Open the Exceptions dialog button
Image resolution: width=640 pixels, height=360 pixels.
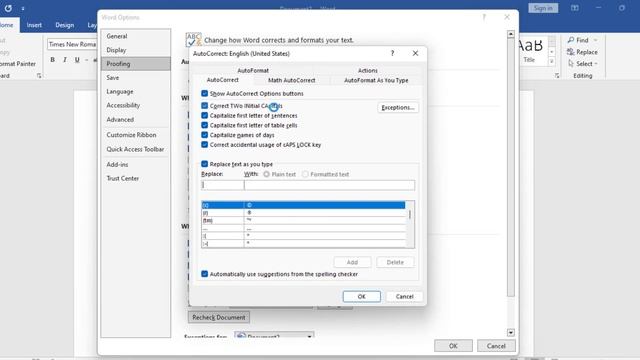(x=398, y=108)
